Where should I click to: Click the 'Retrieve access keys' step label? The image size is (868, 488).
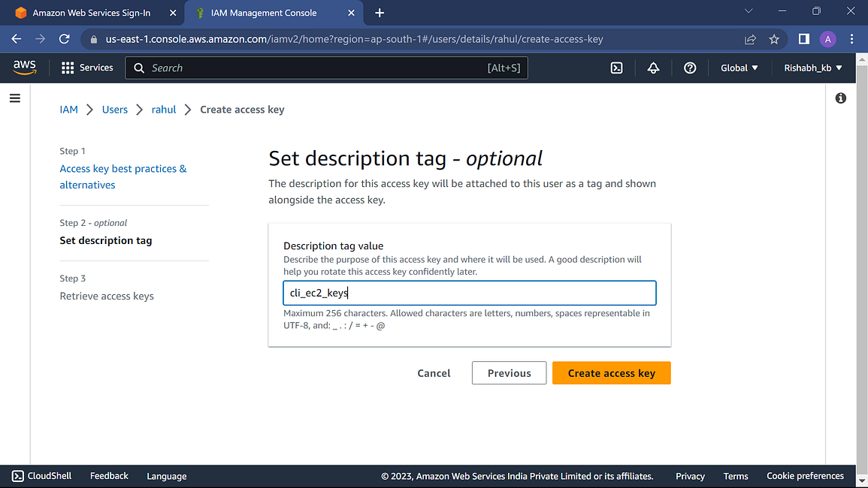(x=107, y=296)
